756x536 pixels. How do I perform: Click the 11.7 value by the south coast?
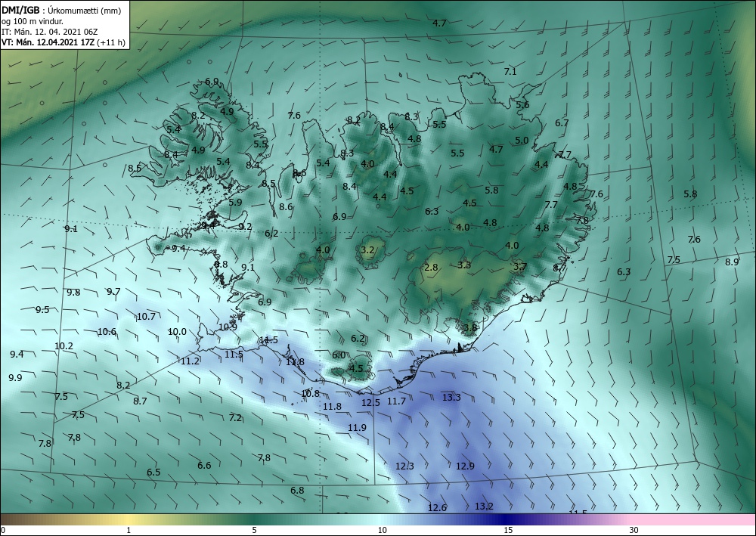(x=396, y=401)
